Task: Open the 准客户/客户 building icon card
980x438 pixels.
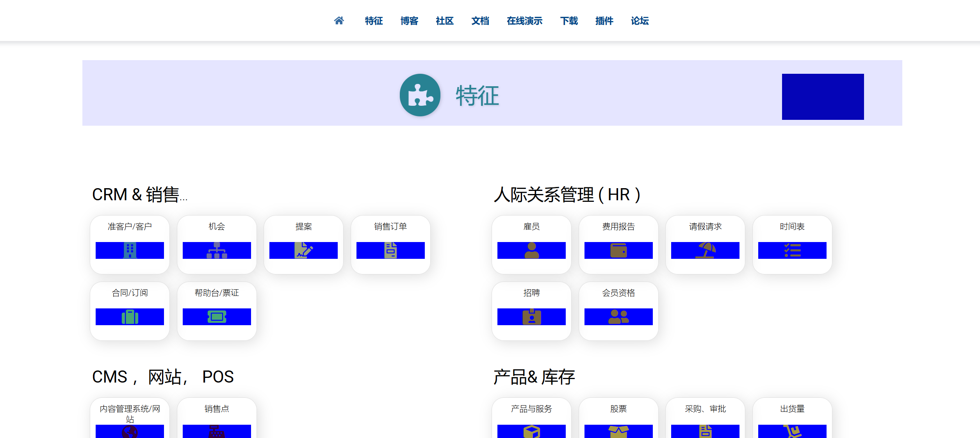Action: tap(130, 250)
